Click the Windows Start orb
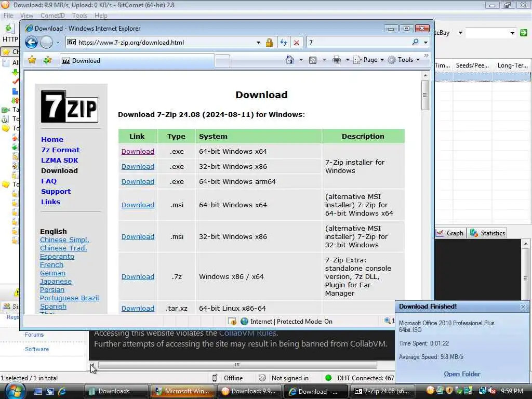Screen dimensions: 532x399 [x=15, y=391]
